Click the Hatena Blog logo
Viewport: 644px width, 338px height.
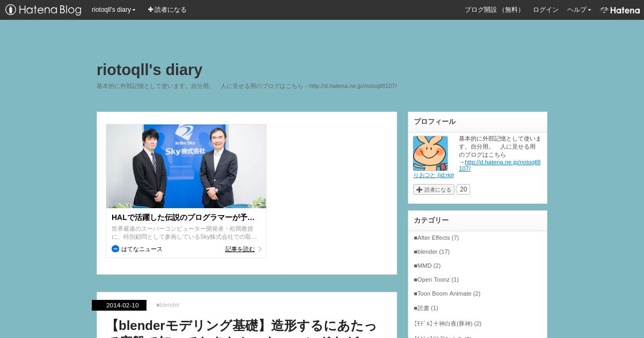[x=43, y=10]
